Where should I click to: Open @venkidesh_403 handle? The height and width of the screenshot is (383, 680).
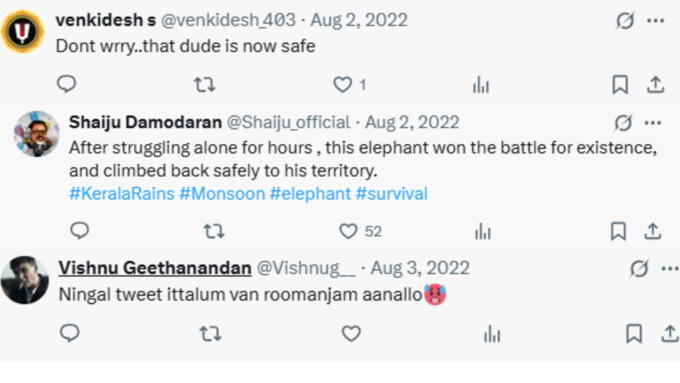229,20
